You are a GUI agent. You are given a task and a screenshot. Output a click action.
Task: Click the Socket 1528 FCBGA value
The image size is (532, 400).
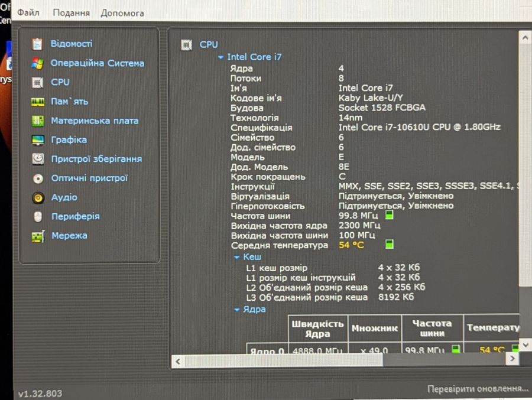[382, 108]
